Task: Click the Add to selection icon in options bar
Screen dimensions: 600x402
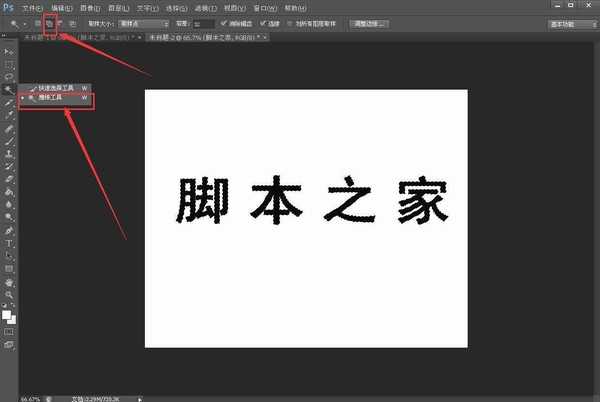Action: (x=49, y=21)
